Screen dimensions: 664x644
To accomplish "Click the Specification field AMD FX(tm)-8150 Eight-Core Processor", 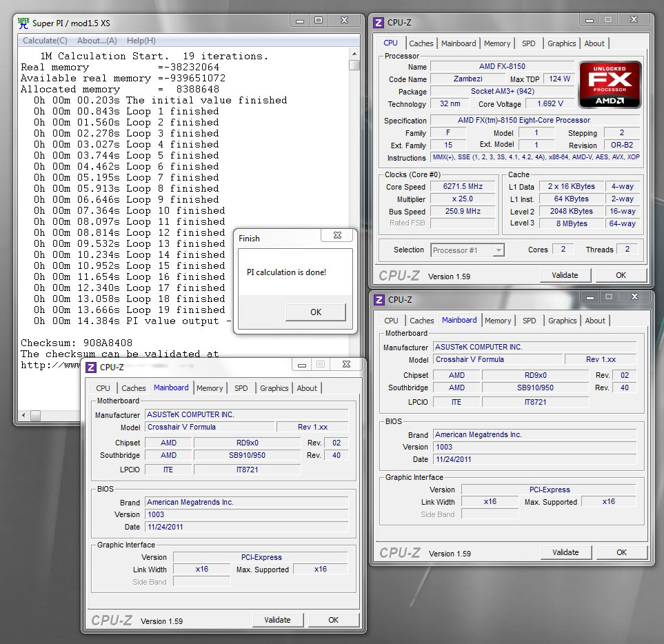I will [x=535, y=120].
